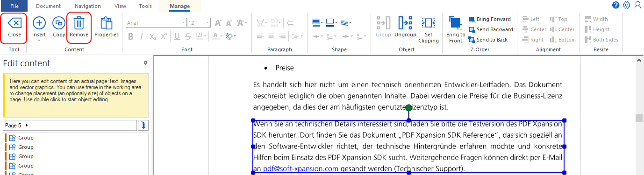Click the Both Sides resize option

tap(601, 40)
